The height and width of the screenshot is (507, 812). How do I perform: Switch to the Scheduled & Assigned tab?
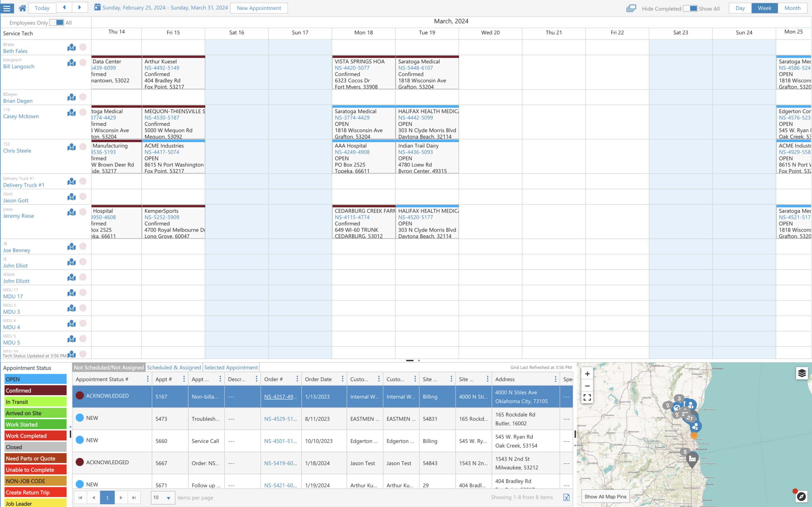174,367
